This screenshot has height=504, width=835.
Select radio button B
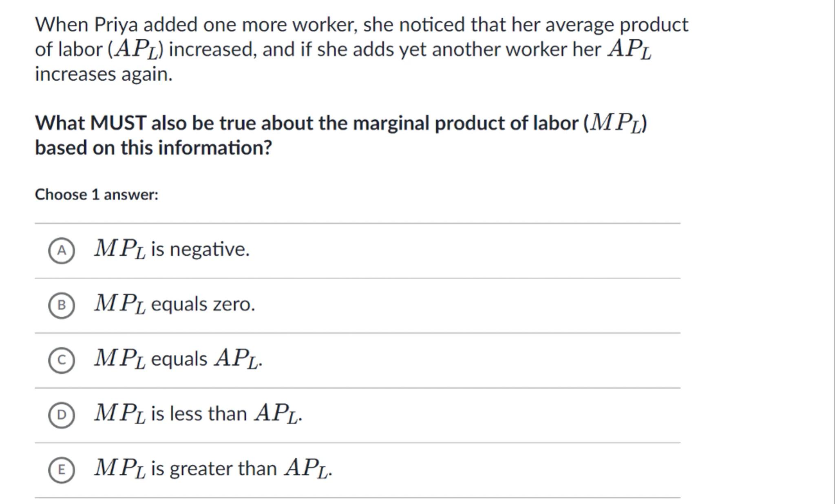point(62,305)
